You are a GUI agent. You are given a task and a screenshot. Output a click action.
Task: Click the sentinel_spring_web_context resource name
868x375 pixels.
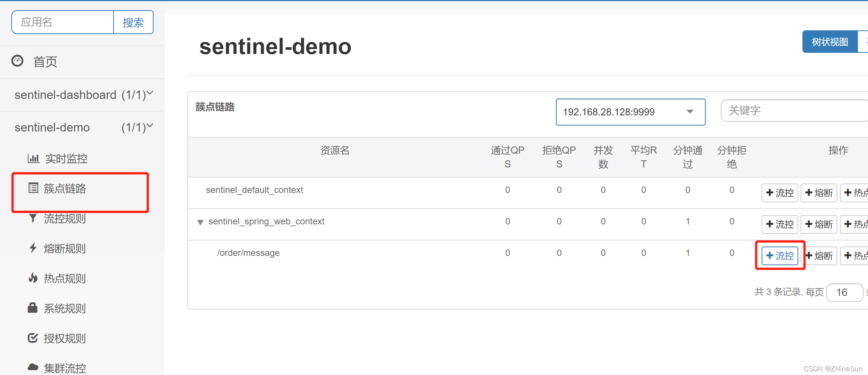coord(266,221)
